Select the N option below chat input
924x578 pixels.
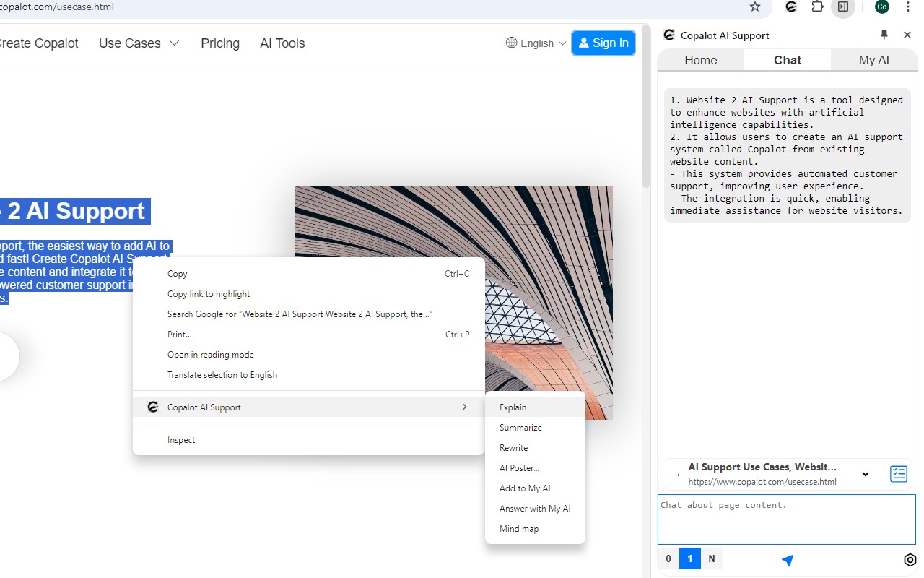(712, 558)
